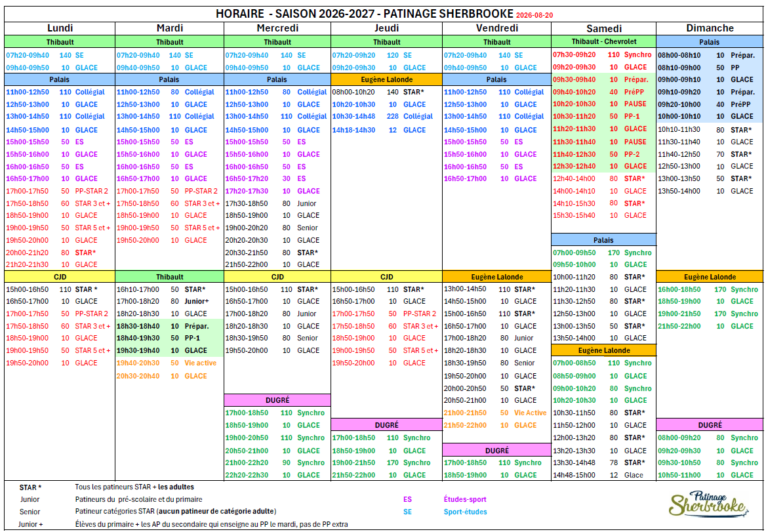The image size is (766, 532).
Task: Click '07h00-08h50' Synchro time on Samedi
Action: [574, 363]
